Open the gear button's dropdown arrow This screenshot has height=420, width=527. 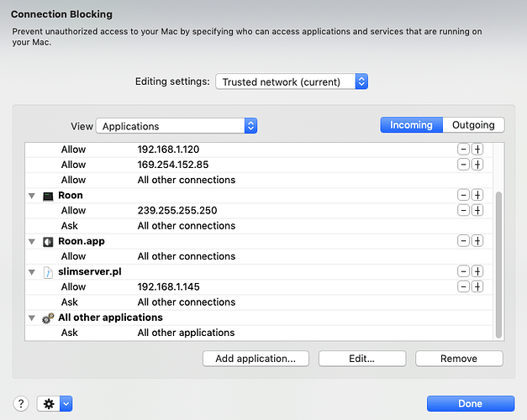click(66, 403)
